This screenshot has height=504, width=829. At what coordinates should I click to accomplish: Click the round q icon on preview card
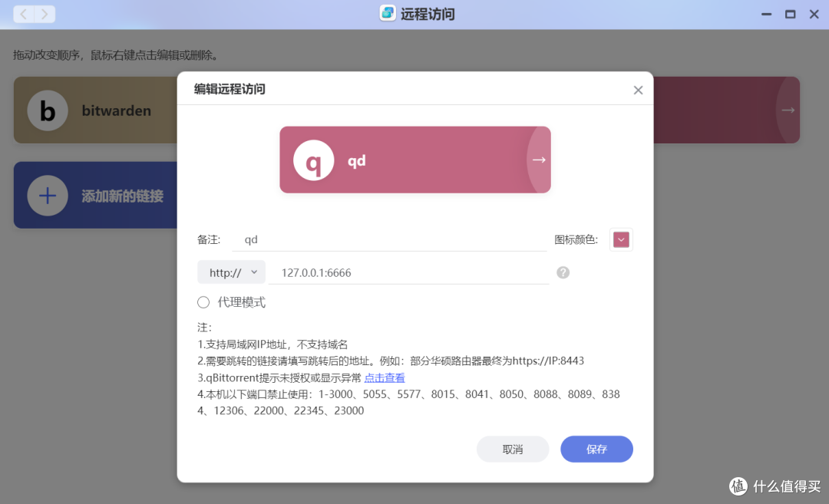(313, 160)
